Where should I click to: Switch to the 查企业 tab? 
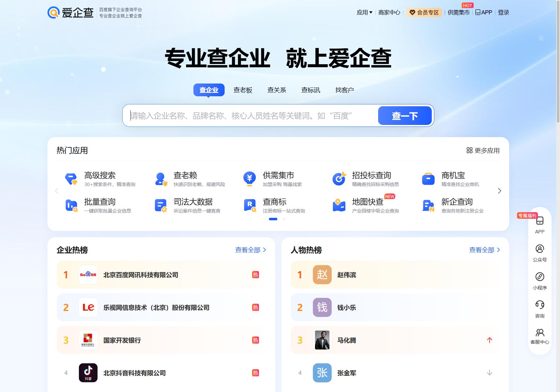[x=209, y=90]
